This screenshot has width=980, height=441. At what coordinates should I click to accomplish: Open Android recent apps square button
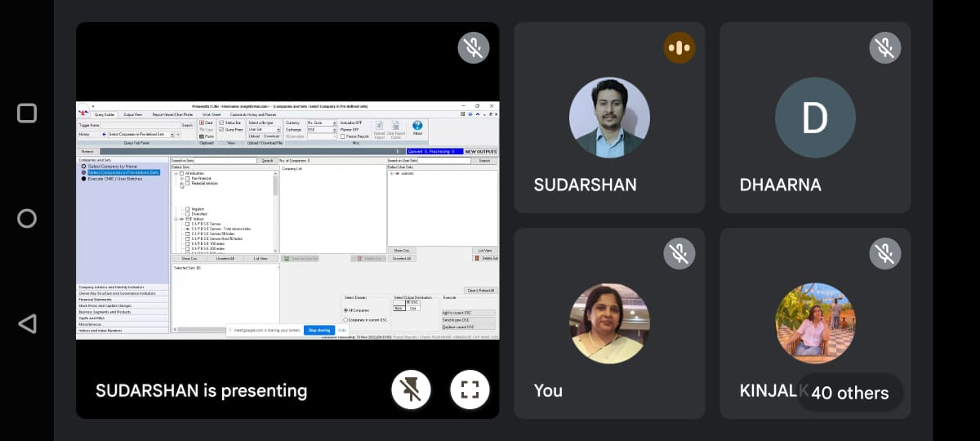tap(27, 114)
